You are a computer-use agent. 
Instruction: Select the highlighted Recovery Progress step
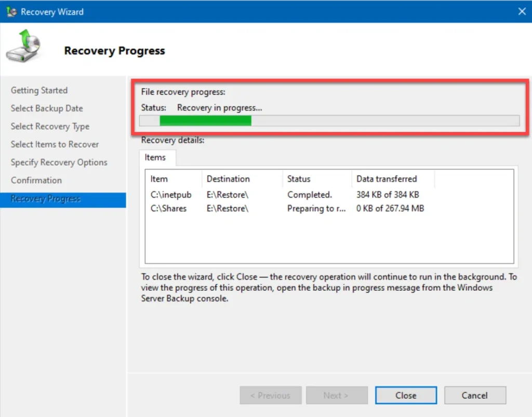pyautogui.click(x=63, y=200)
